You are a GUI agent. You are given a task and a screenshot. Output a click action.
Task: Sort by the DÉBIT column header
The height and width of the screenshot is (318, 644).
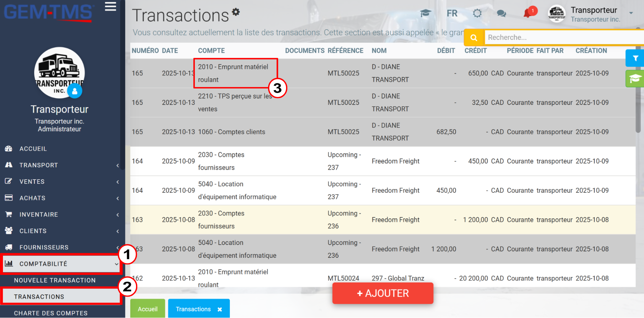446,51
